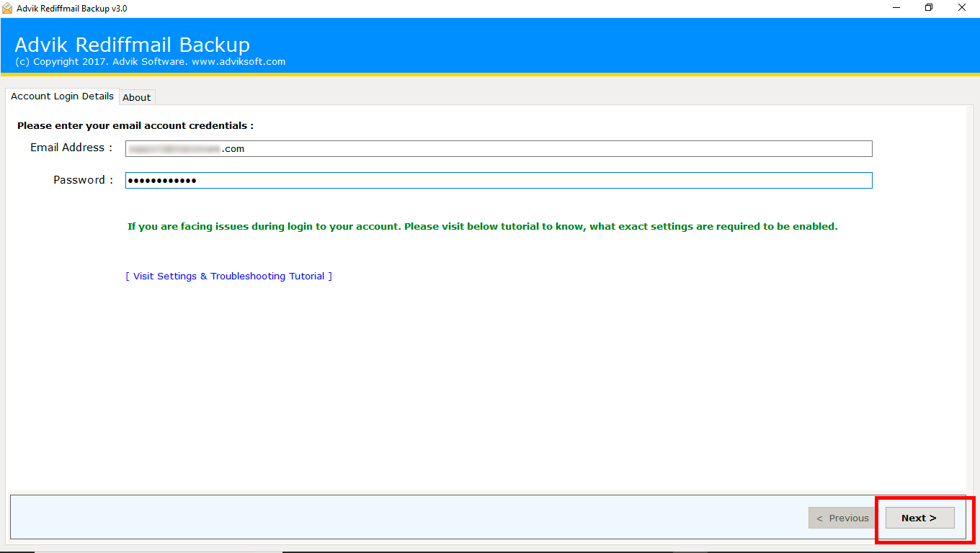Open Visit Settings & Troubleshooting Tutorial link
Screen dimensions: 980x553
point(229,276)
